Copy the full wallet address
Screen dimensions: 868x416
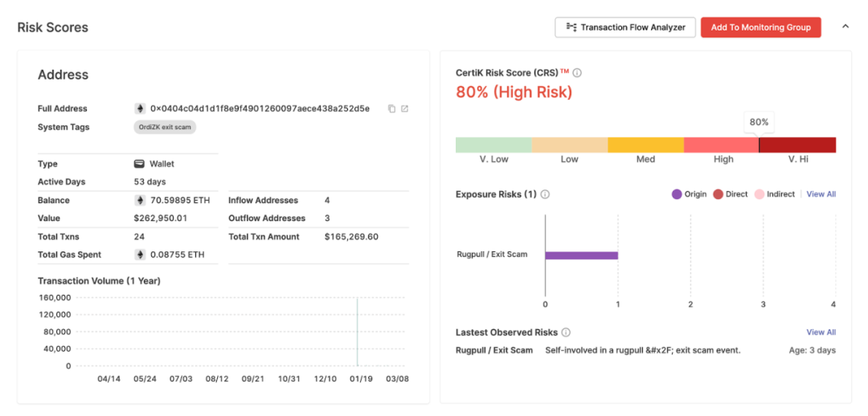coord(391,108)
